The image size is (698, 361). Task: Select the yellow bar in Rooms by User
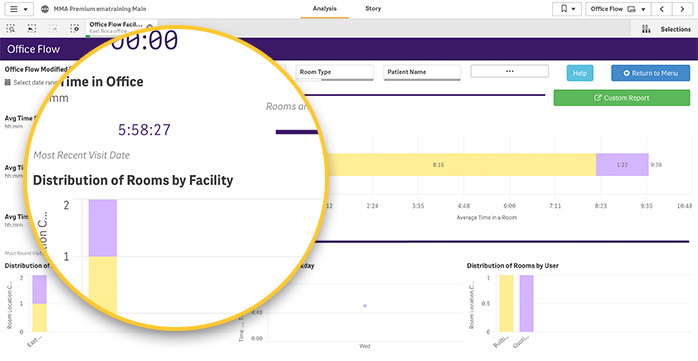[506, 304]
